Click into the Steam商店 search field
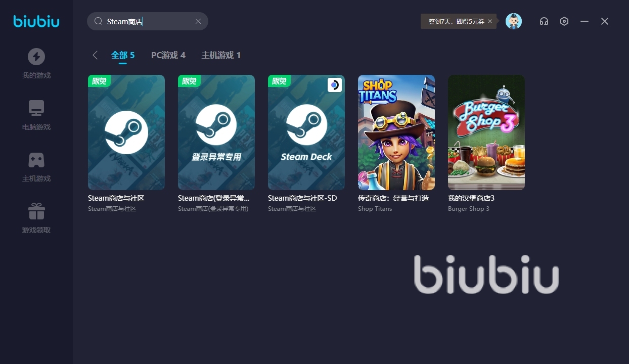The width and height of the screenshot is (629, 364). tap(148, 21)
